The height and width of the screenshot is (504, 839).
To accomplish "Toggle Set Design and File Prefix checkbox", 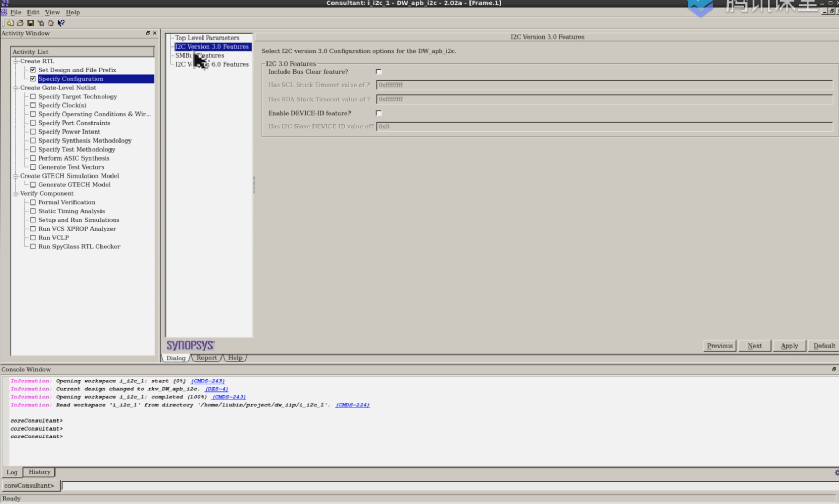I will point(33,70).
